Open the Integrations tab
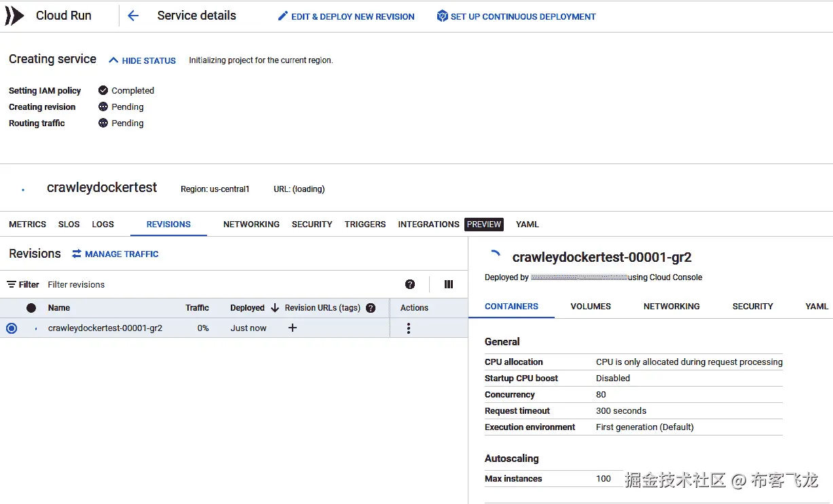The width and height of the screenshot is (833, 504). coord(428,224)
